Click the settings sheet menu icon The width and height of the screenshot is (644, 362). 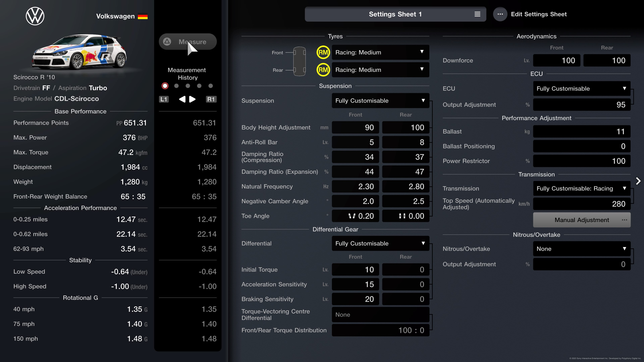click(477, 14)
